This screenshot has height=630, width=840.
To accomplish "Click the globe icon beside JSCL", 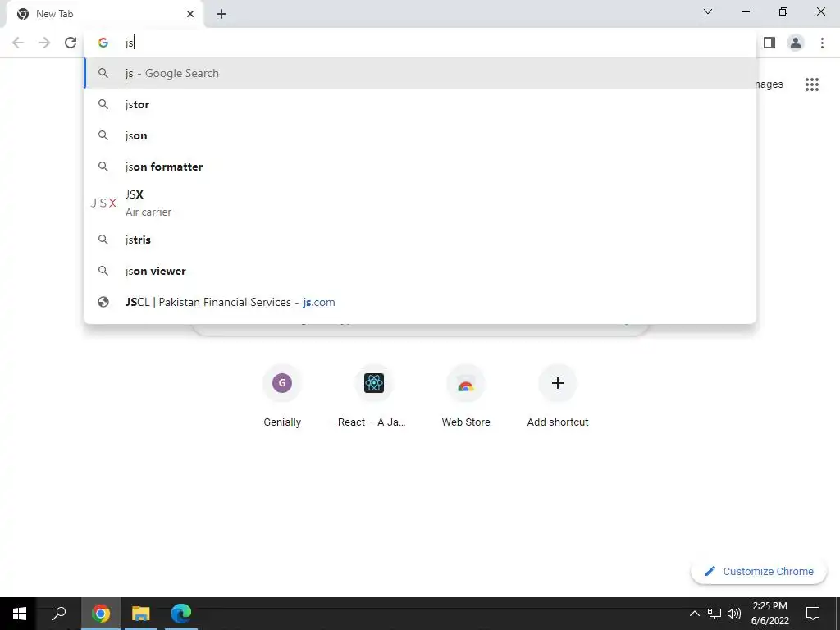I will coord(103,302).
